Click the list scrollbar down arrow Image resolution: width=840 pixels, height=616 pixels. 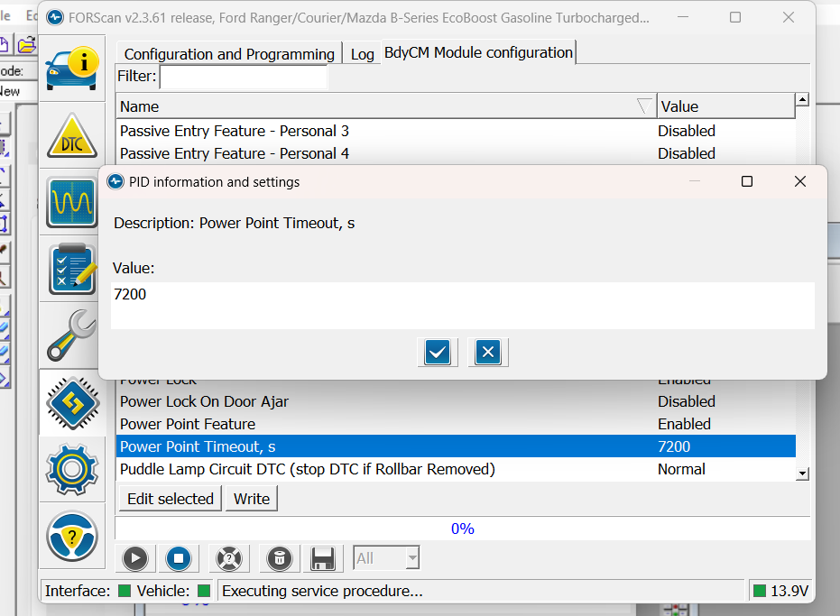click(x=802, y=473)
